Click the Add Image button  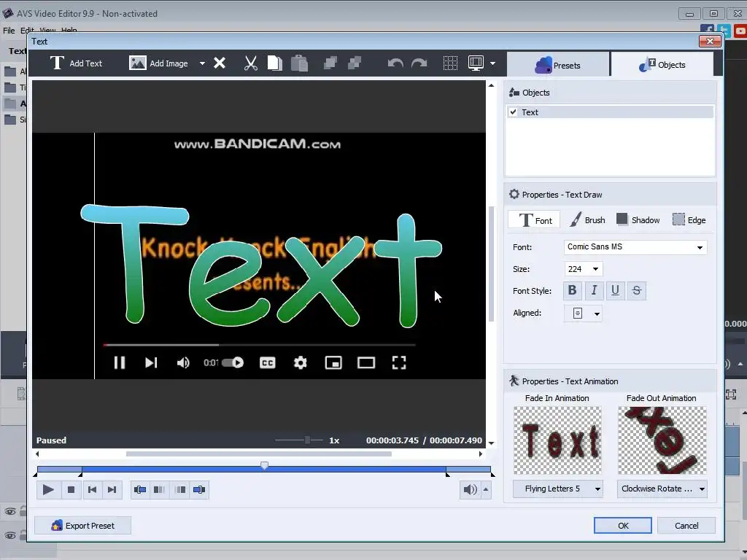coord(158,63)
